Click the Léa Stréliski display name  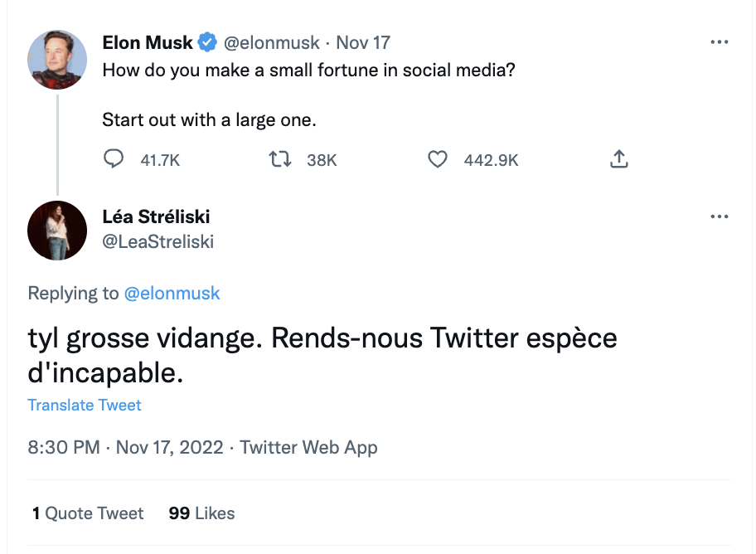click(156, 216)
